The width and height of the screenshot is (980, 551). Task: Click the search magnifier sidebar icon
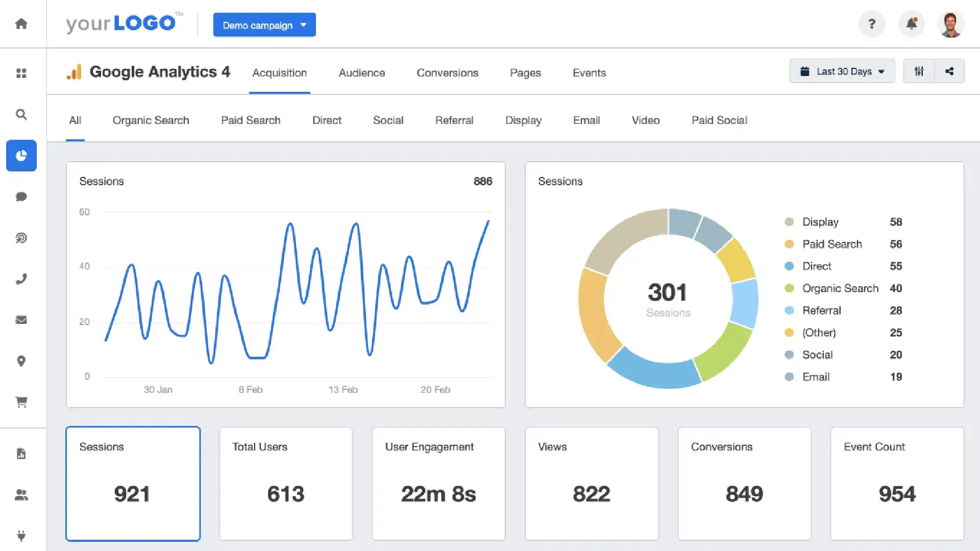pos(21,114)
